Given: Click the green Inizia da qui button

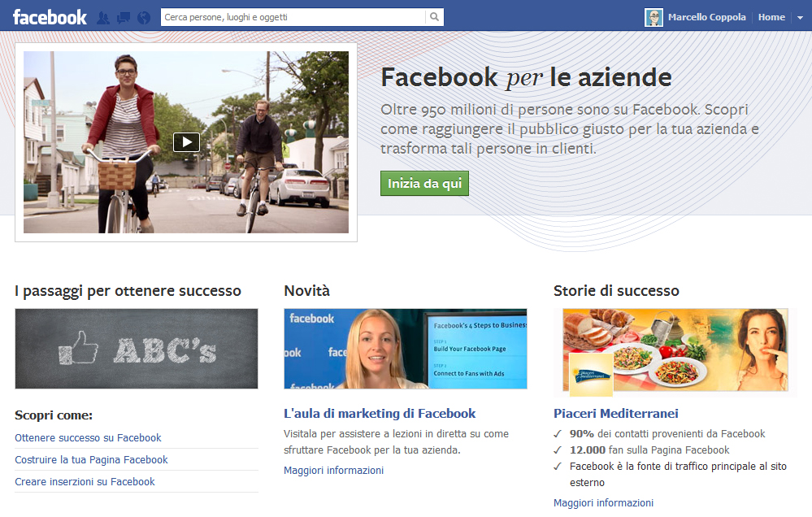Looking at the screenshot, I should [424, 184].
